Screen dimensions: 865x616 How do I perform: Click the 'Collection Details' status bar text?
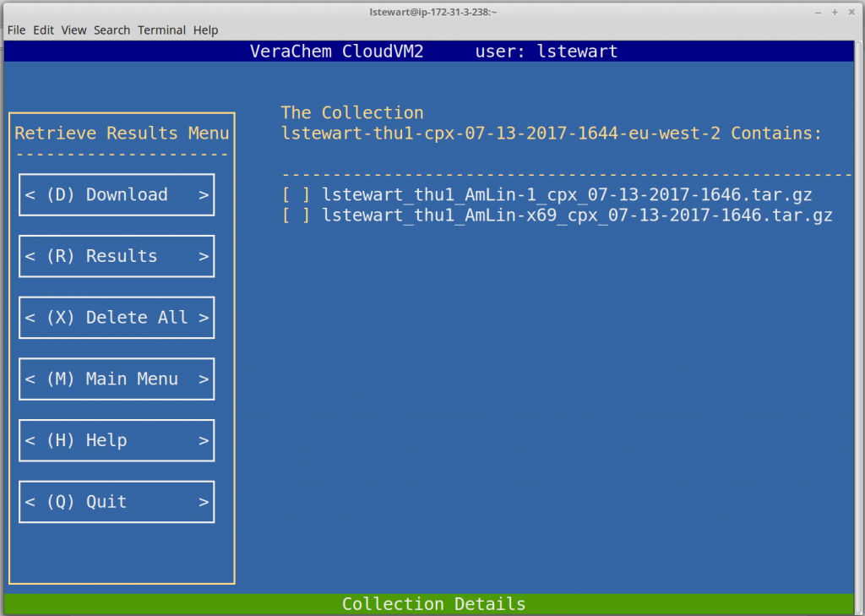coord(433,604)
